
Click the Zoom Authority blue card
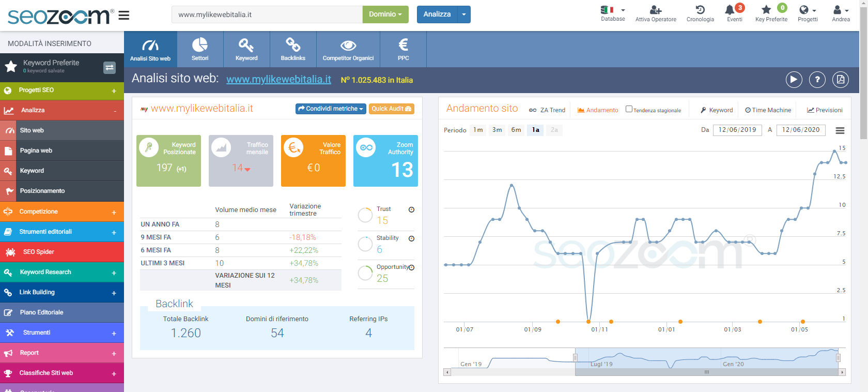[385, 161]
